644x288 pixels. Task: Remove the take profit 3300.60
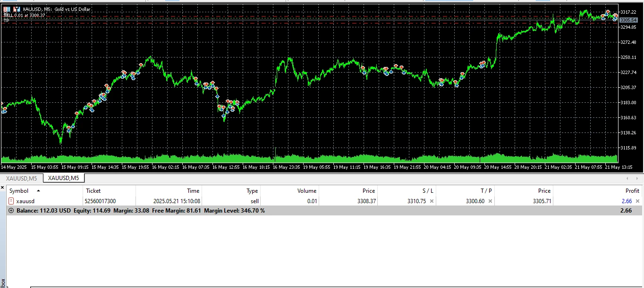coord(490,201)
